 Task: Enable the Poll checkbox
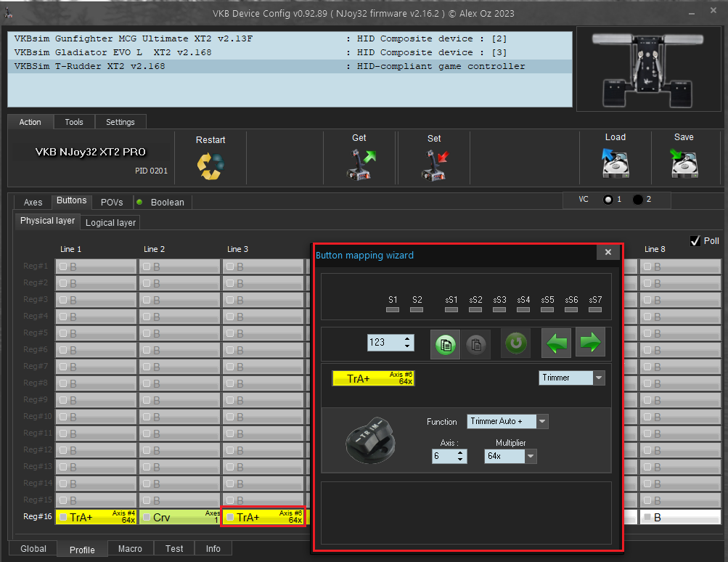coord(695,240)
